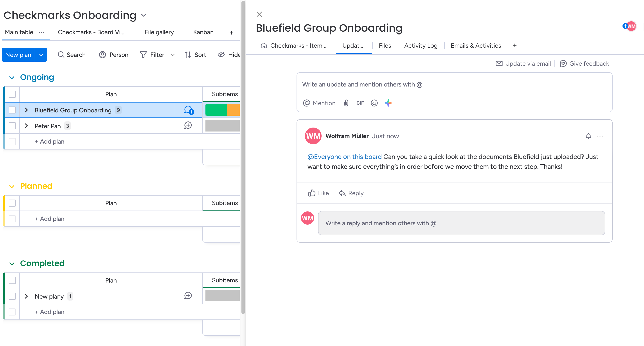Check the New plany row checkbox
Image resolution: width=644 pixels, height=346 pixels.
[x=12, y=296]
